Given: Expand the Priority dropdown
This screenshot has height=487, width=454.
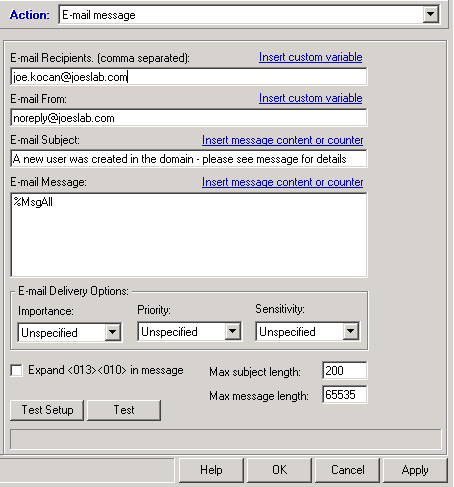Looking at the screenshot, I should pyautogui.click(x=232, y=331).
